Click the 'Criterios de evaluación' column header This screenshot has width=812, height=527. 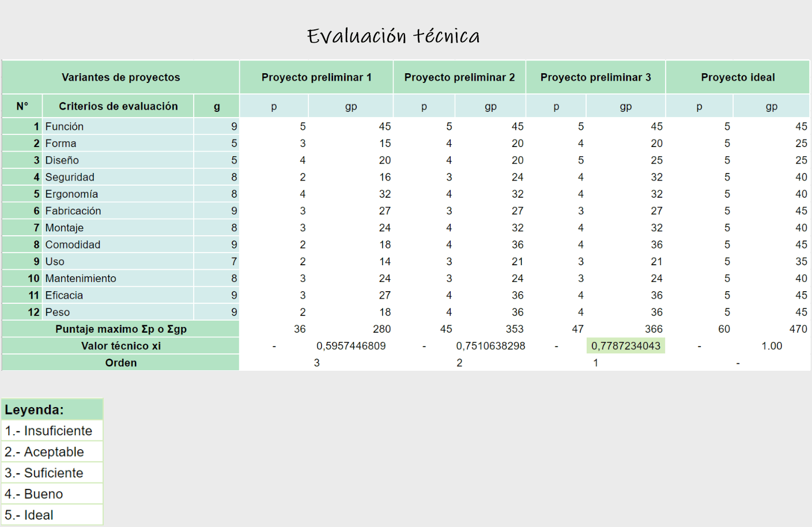118,106
